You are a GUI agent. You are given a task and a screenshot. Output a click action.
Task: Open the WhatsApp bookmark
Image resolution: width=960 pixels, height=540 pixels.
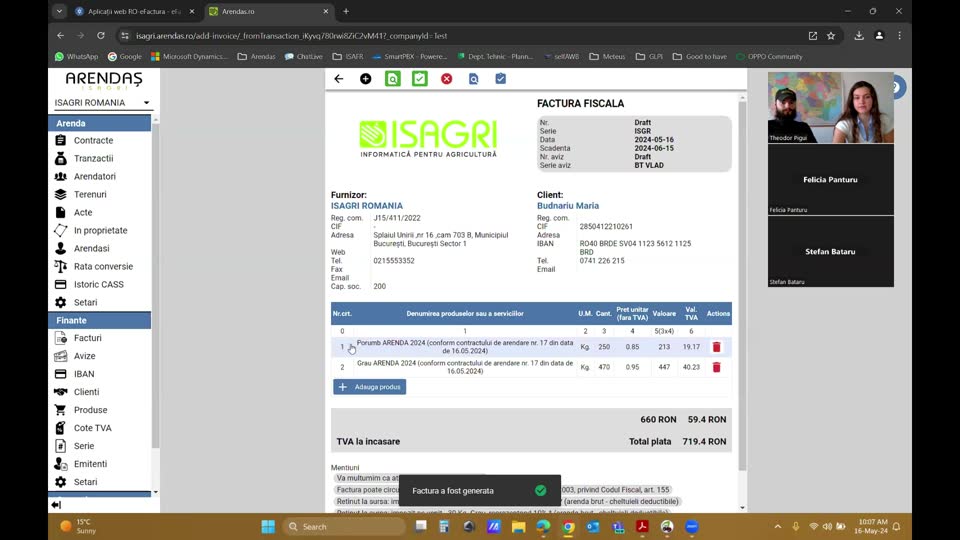click(x=77, y=56)
